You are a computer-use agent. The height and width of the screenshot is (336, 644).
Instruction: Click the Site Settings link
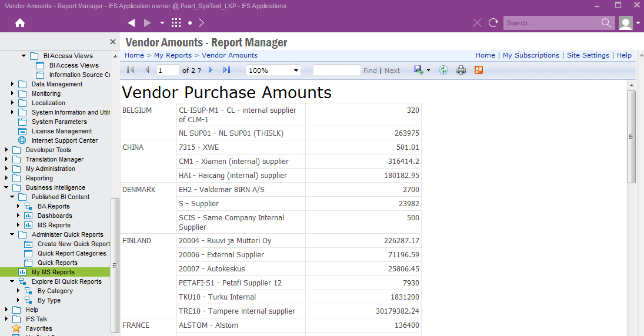click(x=588, y=55)
